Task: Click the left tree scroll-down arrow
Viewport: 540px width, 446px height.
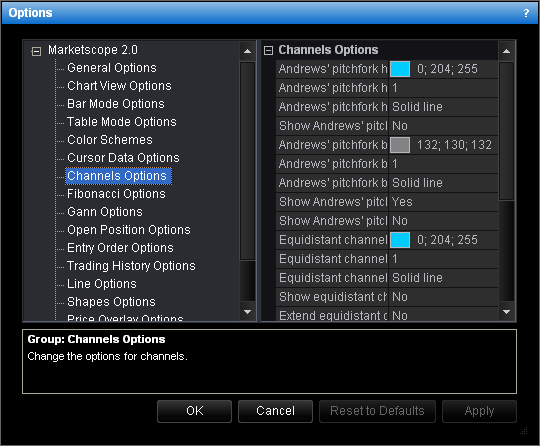Action: coord(247,312)
